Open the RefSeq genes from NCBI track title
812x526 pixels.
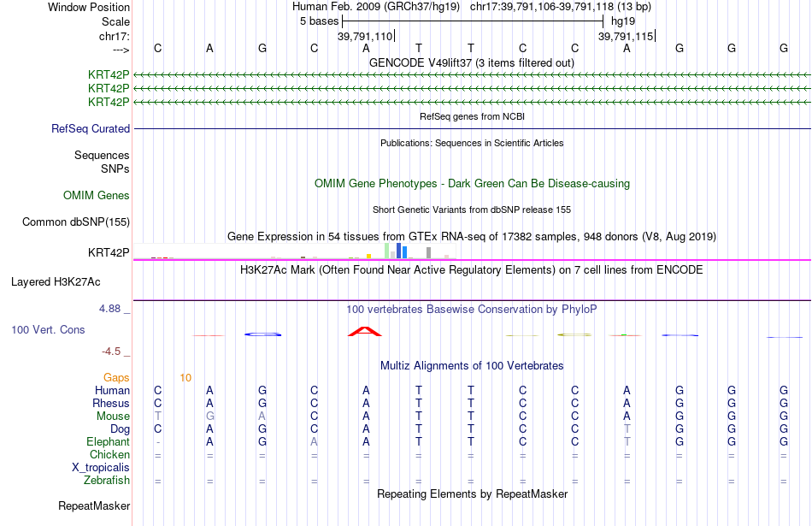point(472,116)
